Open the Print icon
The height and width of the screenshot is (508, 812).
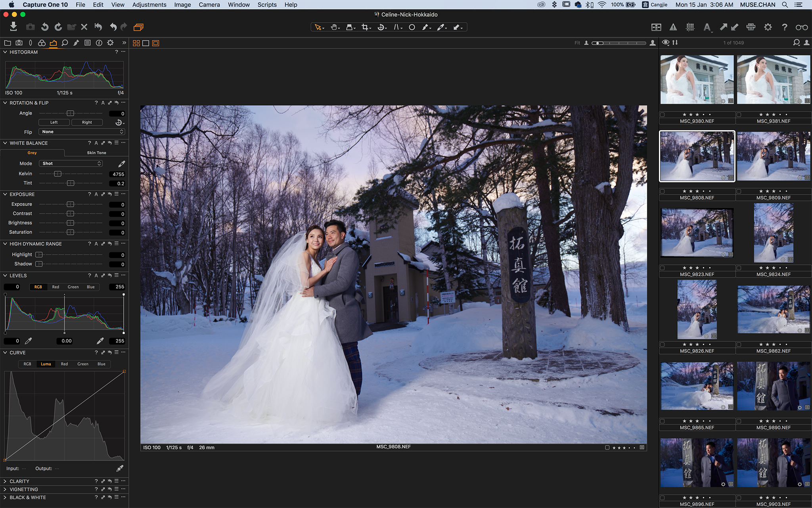click(x=751, y=27)
